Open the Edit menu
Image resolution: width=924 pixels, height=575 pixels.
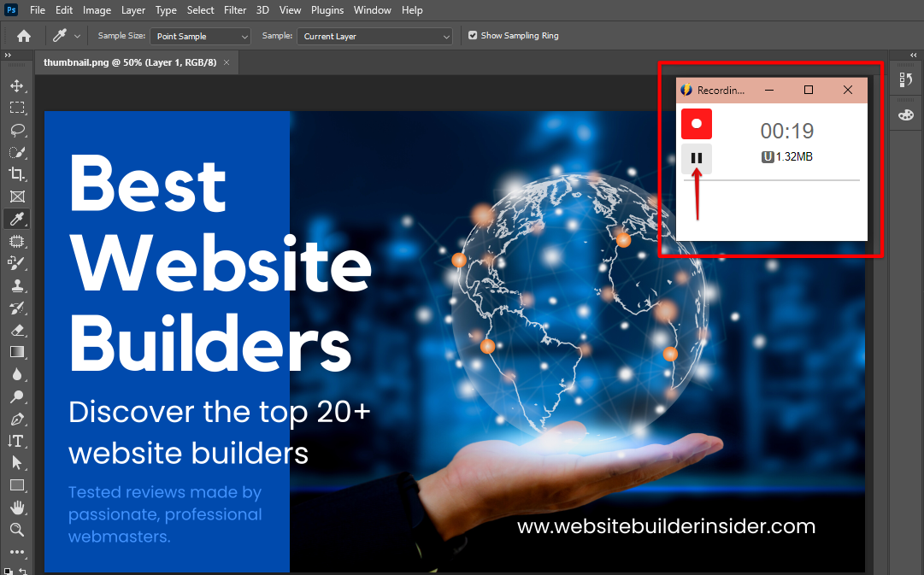(x=63, y=10)
